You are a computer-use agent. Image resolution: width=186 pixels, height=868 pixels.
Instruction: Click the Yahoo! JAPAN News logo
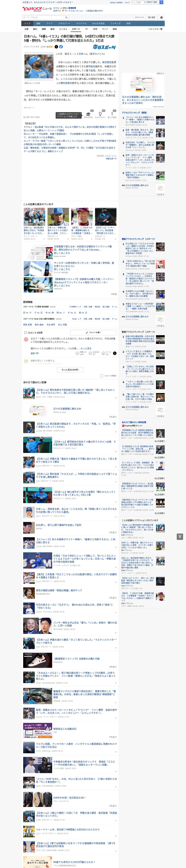pyautogui.click(x=37, y=9)
